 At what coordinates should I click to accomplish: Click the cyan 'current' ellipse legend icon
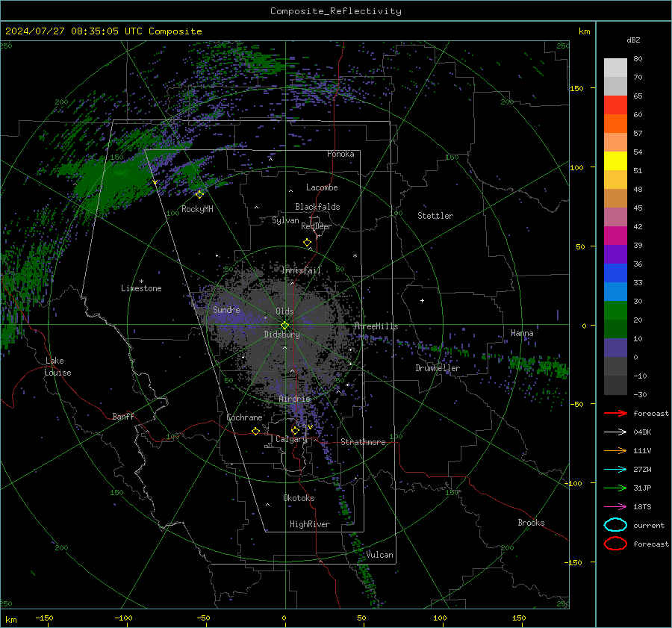[x=615, y=525]
